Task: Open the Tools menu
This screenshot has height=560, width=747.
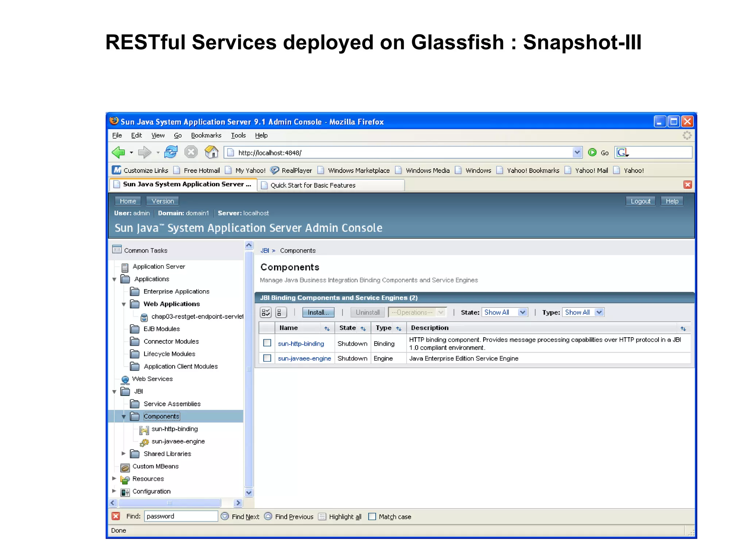Action: 238,135
